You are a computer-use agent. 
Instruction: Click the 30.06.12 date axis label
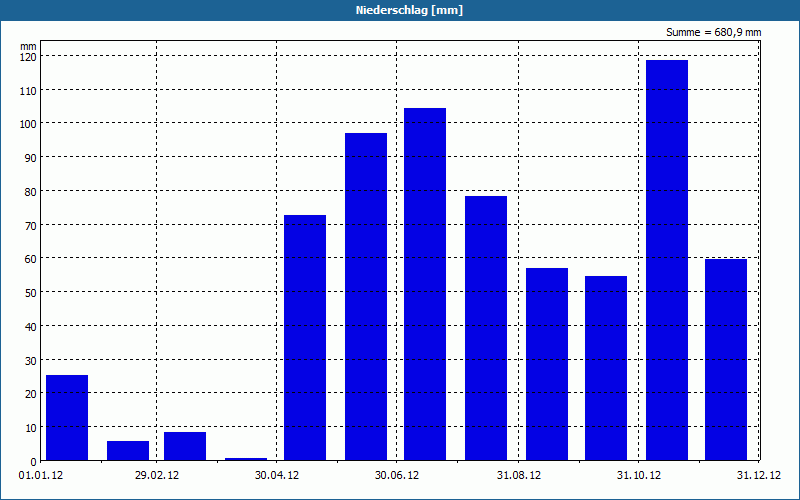tap(397, 476)
